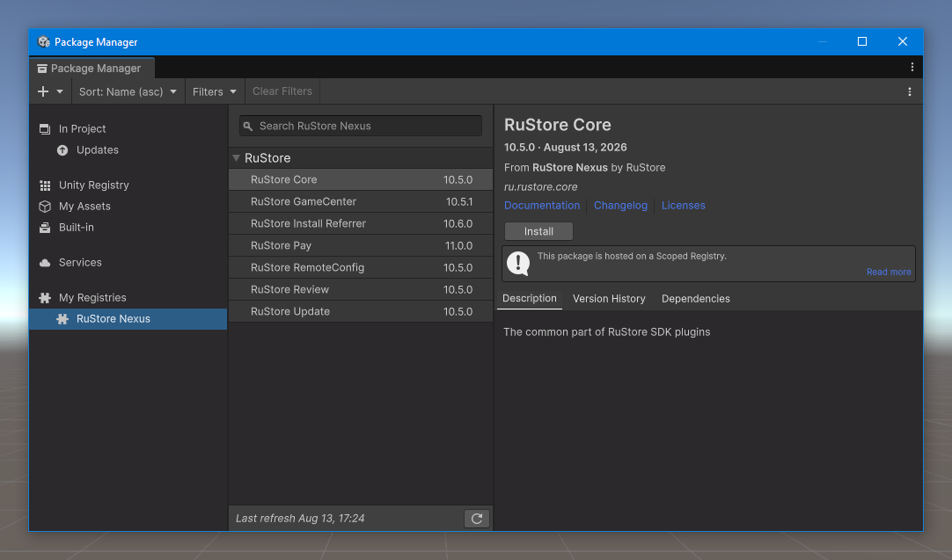The width and height of the screenshot is (952, 560).
Task: Switch to the Description tab
Action: point(530,299)
